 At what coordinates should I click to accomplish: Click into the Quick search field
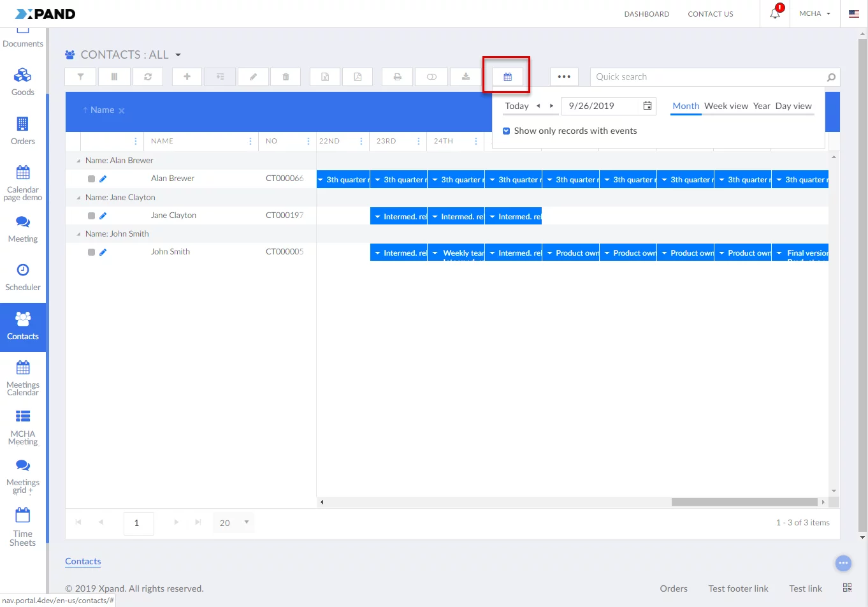(x=707, y=77)
